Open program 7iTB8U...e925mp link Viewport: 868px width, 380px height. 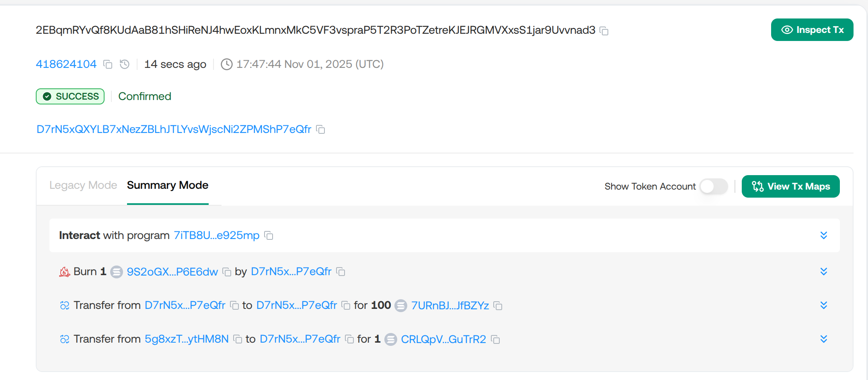point(216,235)
